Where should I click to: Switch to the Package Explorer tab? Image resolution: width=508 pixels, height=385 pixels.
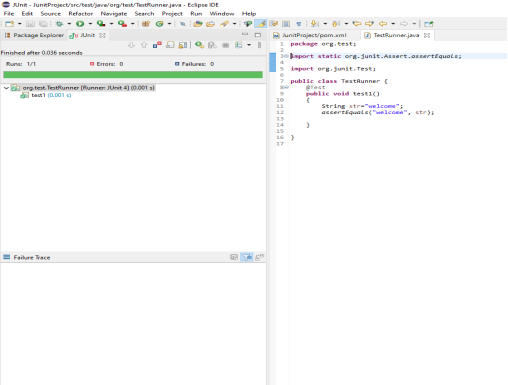pyautogui.click(x=34, y=35)
